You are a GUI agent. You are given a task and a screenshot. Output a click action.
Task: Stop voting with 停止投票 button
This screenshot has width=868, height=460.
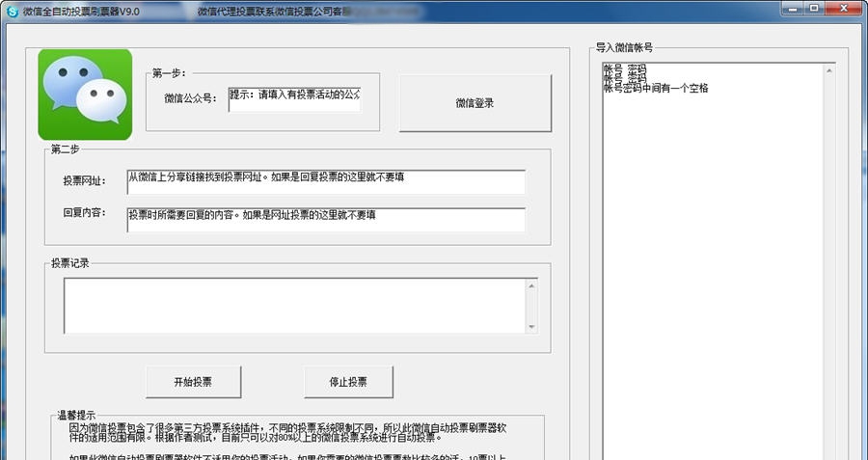(348, 382)
